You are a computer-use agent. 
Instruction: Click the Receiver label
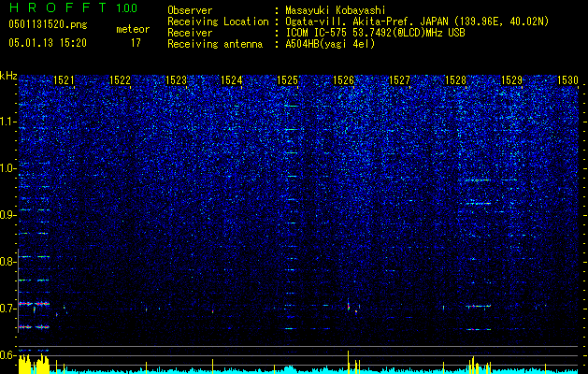[190, 33]
